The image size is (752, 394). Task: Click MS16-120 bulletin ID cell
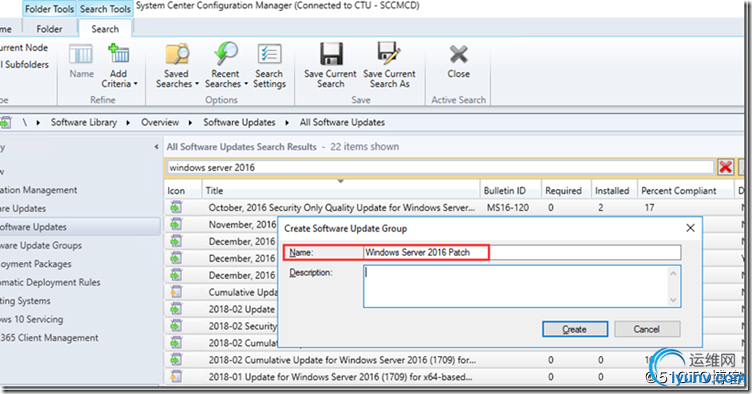pos(508,208)
